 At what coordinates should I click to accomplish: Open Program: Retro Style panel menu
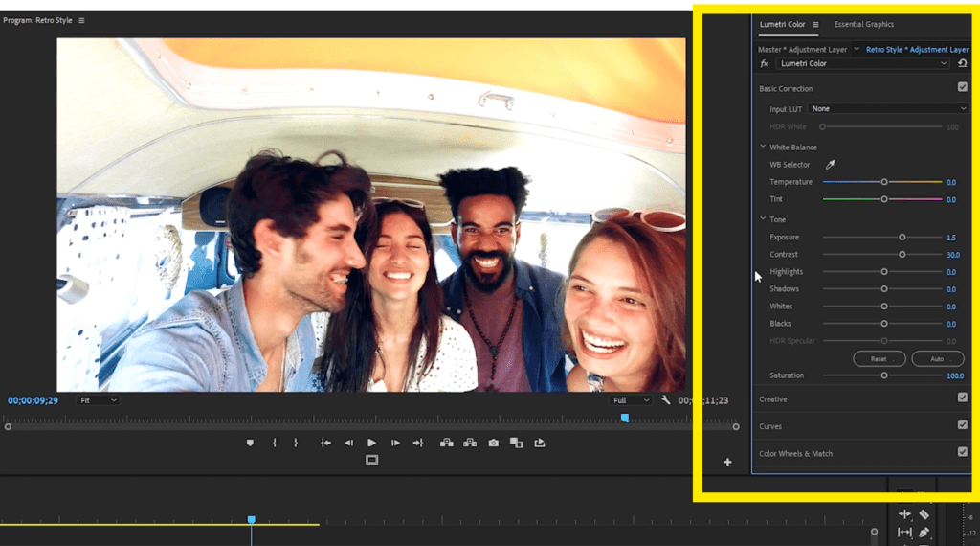(x=81, y=21)
